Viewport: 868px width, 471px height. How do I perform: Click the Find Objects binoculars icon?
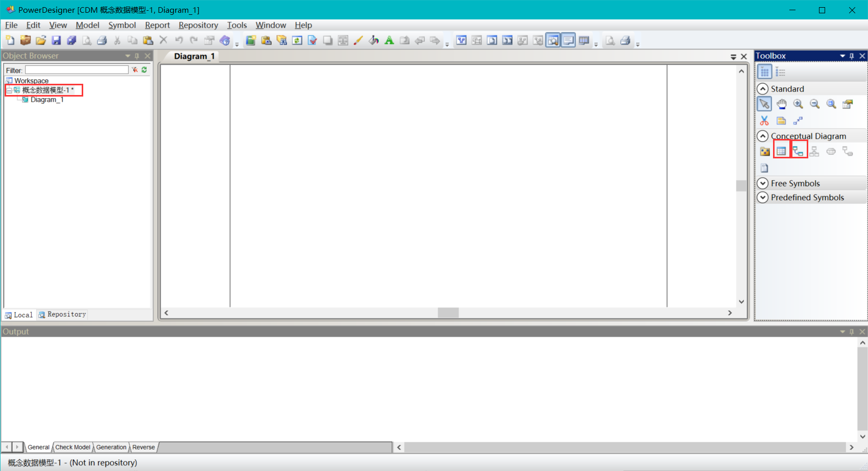[x=282, y=40]
